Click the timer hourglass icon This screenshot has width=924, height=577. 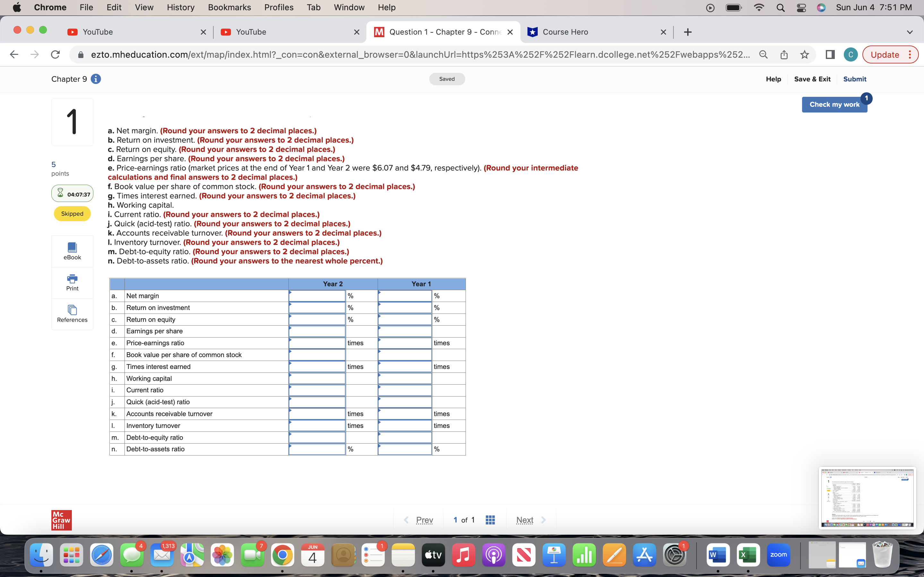pyautogui.click(x=61, y=193)
